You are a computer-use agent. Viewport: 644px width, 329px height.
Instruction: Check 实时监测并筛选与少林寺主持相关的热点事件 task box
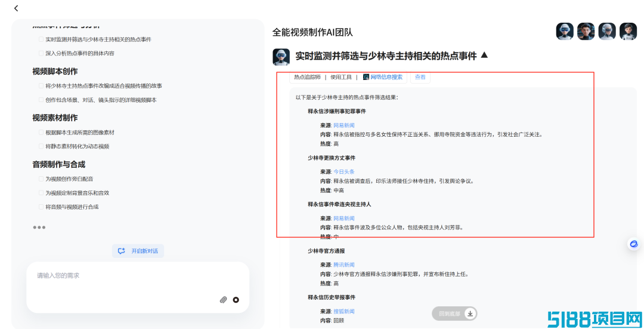(x=41, y=39)
